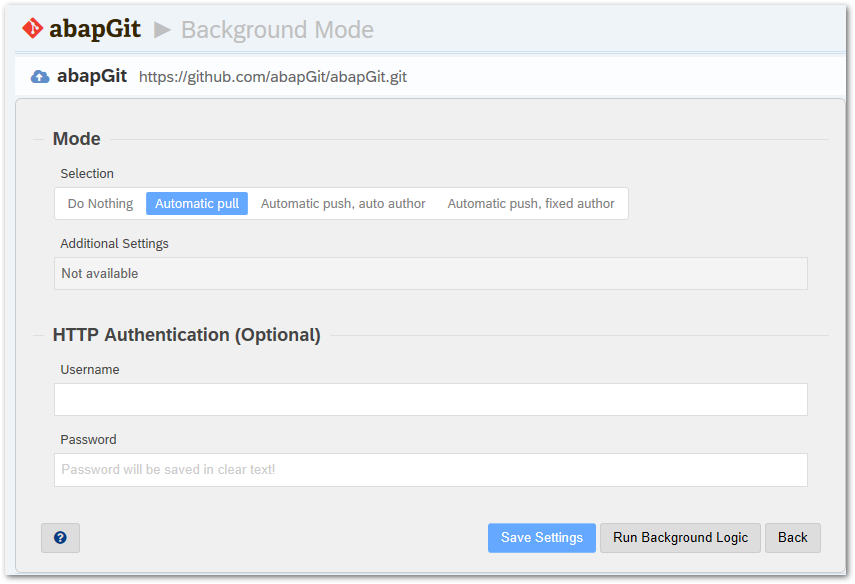
Task: Open the github.com abapGit repository URL
Action: 273,77
